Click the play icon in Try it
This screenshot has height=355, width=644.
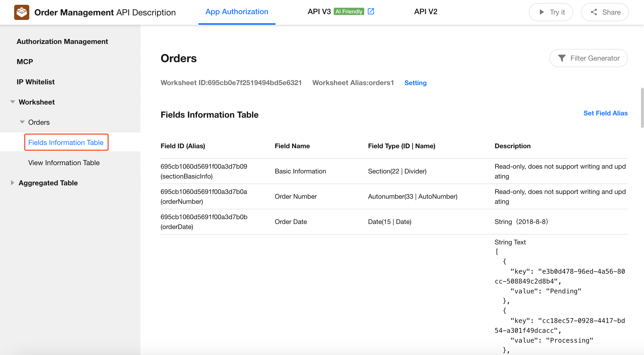point(541,12)
